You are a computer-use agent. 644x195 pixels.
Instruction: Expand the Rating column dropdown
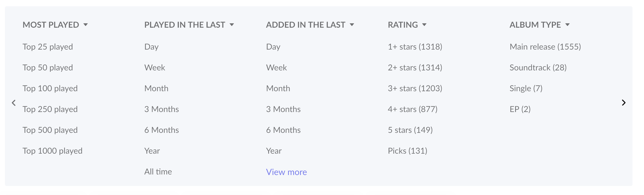(x=424, y=25)
